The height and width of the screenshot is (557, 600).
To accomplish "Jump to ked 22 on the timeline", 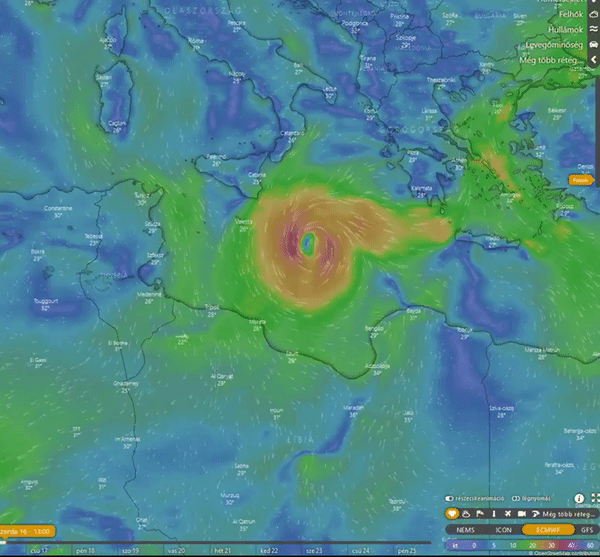I will [268, 550].
